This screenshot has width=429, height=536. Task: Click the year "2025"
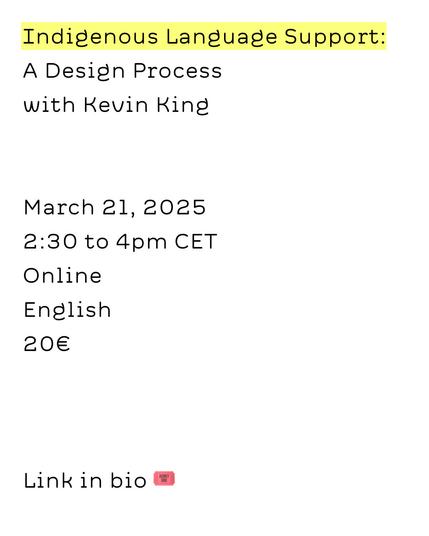point(174,207)
